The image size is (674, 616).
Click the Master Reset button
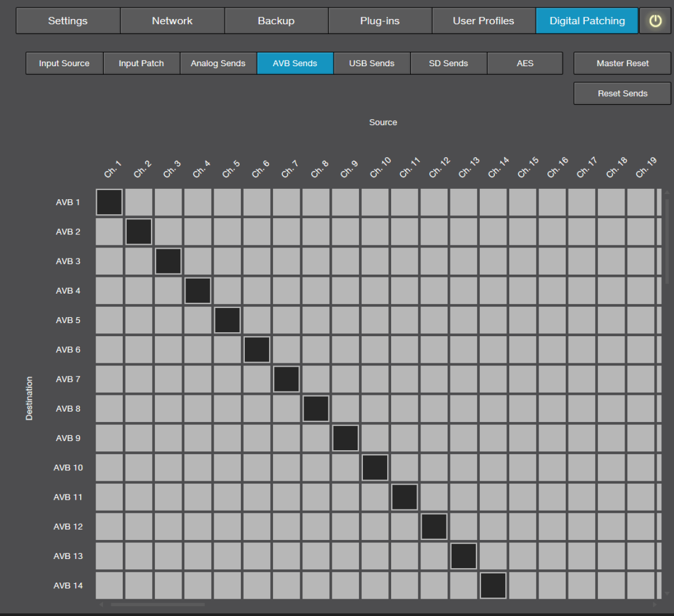622,63
